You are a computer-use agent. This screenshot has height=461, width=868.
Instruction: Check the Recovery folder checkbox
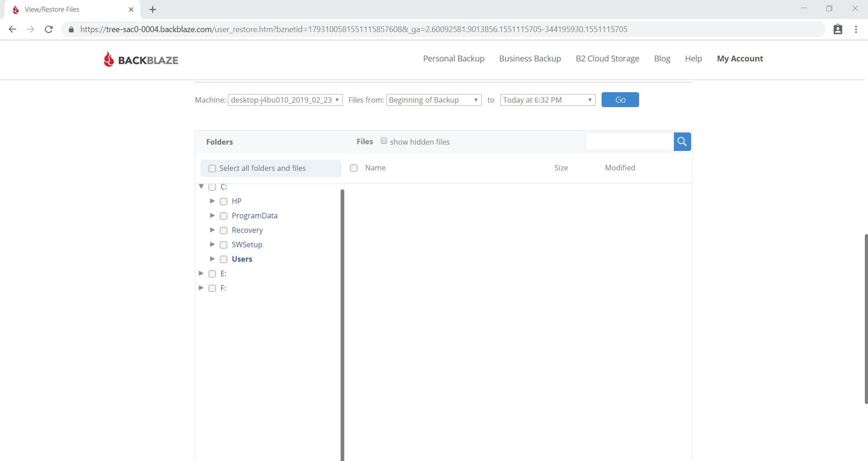pyautogui.click(x=223, y=230)
